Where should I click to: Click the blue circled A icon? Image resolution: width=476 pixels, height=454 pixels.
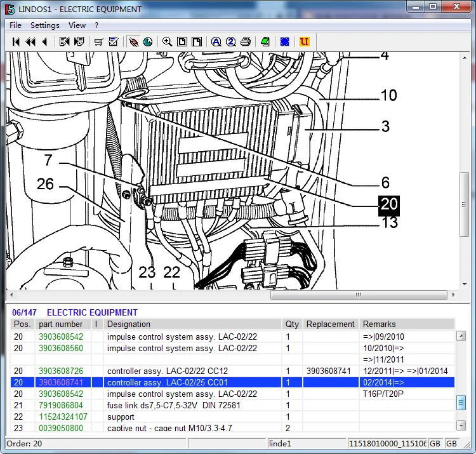point(216,42)
